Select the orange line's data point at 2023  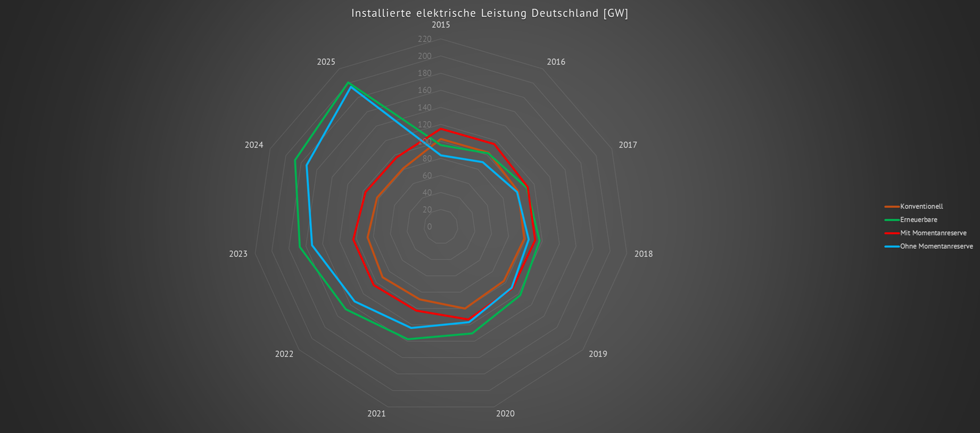pyautogui.click(x=367, y=238)
